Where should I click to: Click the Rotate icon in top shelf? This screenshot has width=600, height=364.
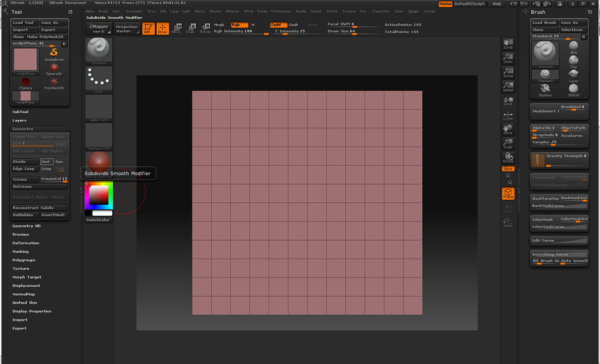205,29
